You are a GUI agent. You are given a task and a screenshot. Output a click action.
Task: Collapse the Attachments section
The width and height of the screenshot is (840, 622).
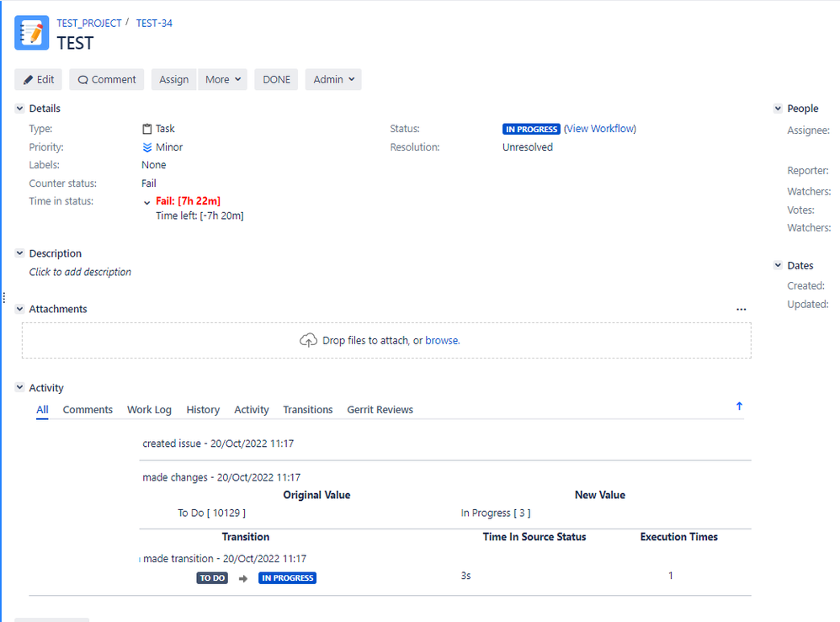20,309
